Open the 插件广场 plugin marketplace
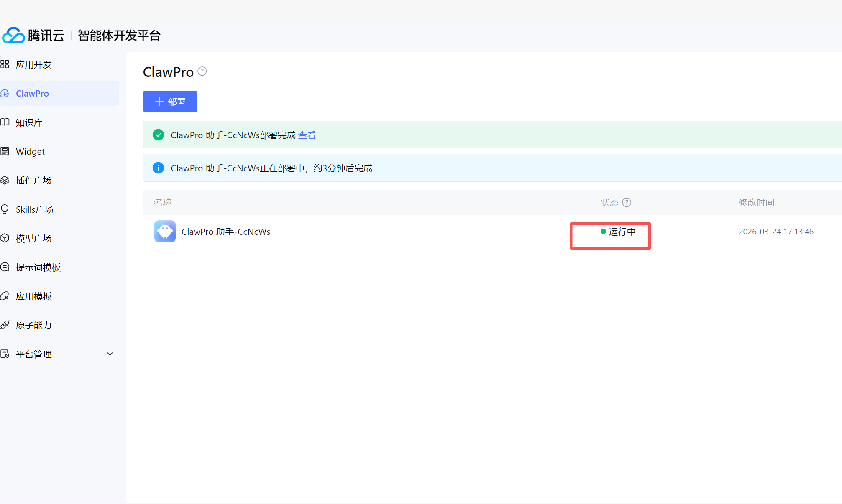This screenshot has height=504, width=842. [33, 181]
